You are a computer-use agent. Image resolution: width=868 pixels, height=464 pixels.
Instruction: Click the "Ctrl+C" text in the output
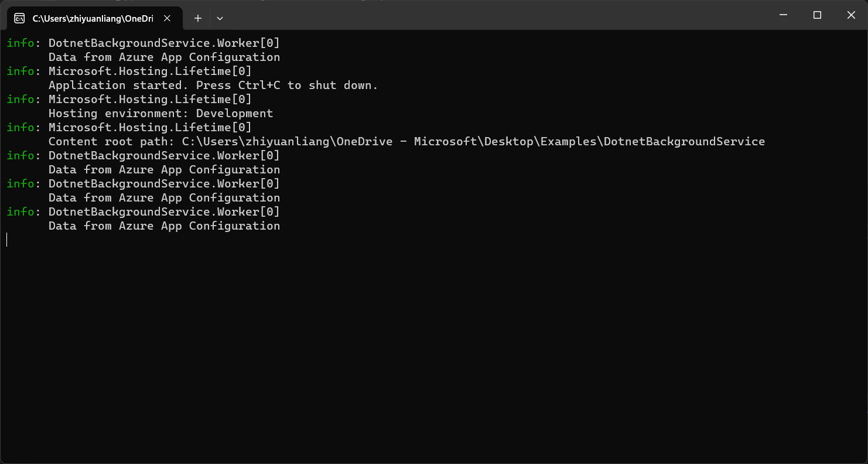click(x=259, y=85)
